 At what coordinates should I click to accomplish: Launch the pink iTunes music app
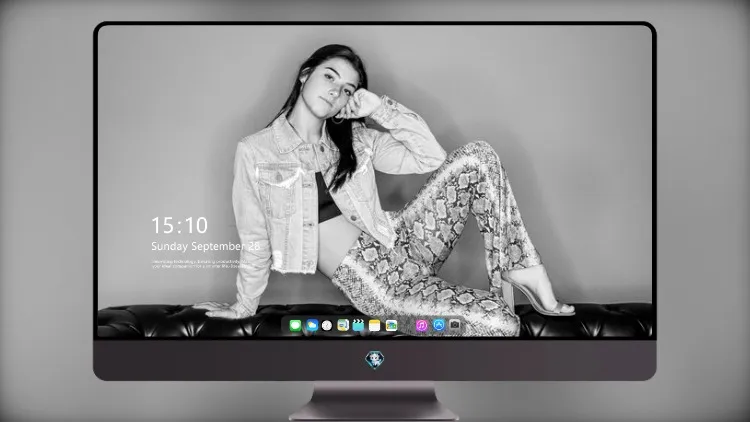421,326
